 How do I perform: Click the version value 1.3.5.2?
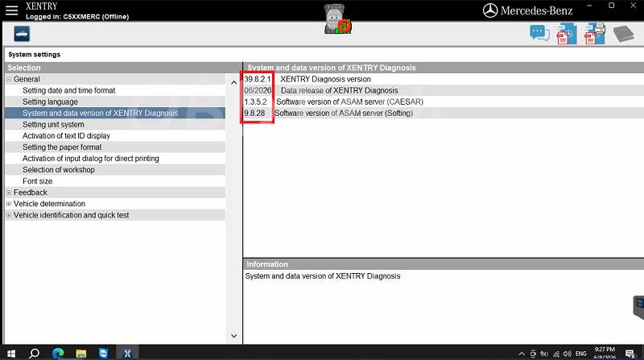(x=255, y=102)
